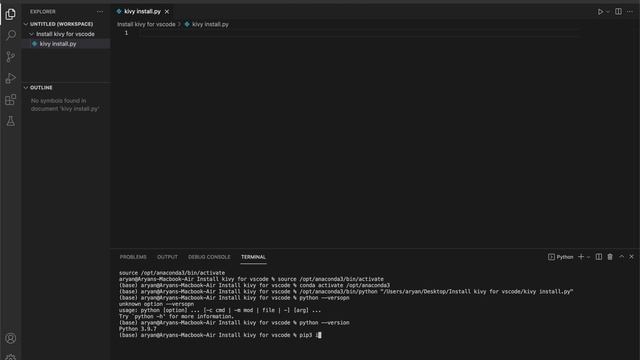
Task: Run the Python file with play button
Action: coord(600,12)
